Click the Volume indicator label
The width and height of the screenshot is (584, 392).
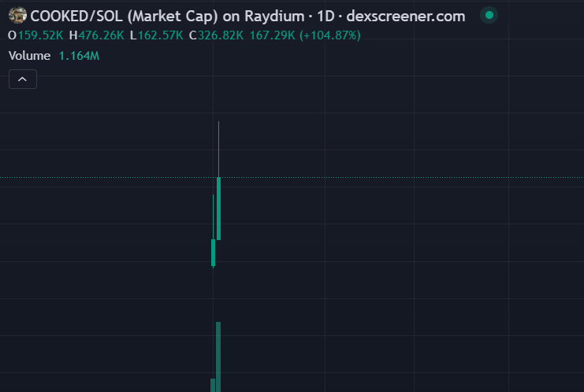tap(29, 56)
